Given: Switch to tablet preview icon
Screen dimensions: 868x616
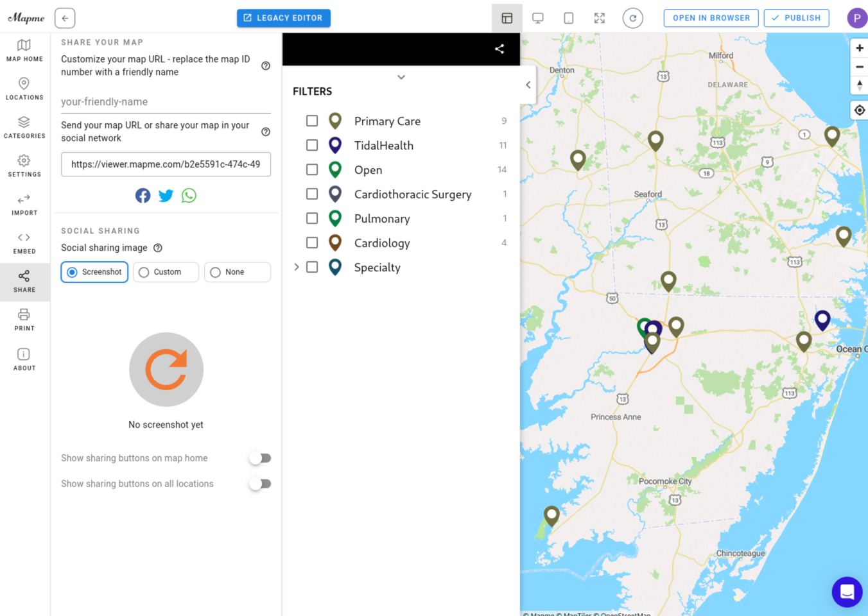Looking at the screenshot, I should (x=569, y=18).
